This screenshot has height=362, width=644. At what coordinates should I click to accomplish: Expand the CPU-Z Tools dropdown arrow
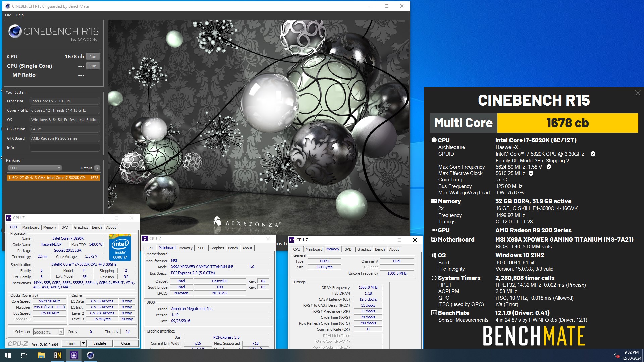(83, 343)
